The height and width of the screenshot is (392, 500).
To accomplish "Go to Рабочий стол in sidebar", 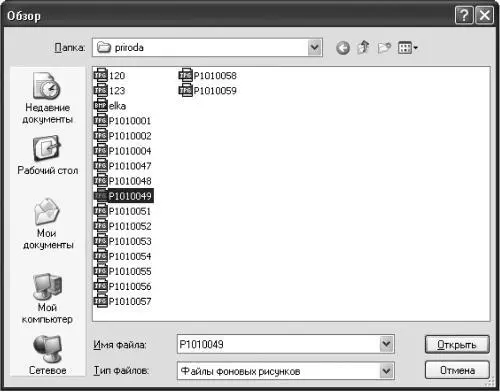I will click(47, 155).
